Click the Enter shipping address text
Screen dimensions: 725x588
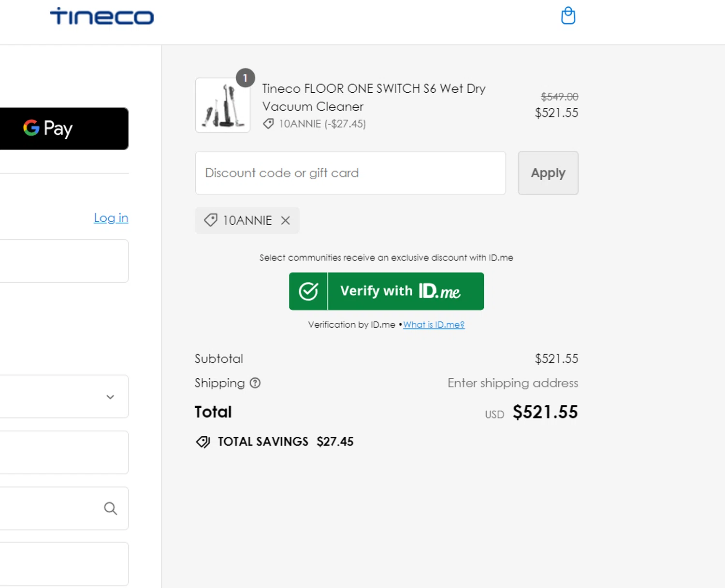click(x=513, y=383)
